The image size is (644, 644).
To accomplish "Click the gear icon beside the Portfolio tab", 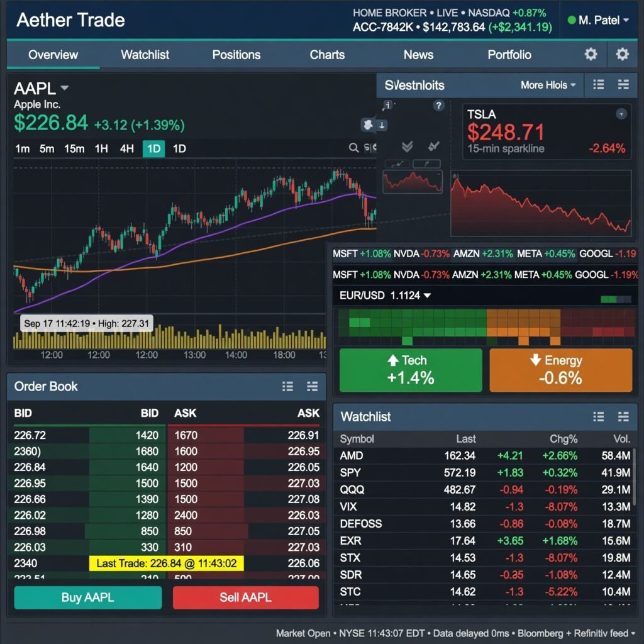I will [591, 54].
